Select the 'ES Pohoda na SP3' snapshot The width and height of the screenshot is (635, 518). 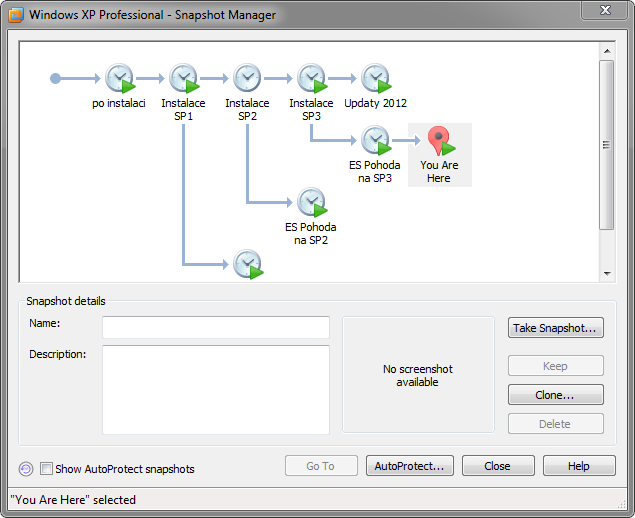[x=375, y=140]
